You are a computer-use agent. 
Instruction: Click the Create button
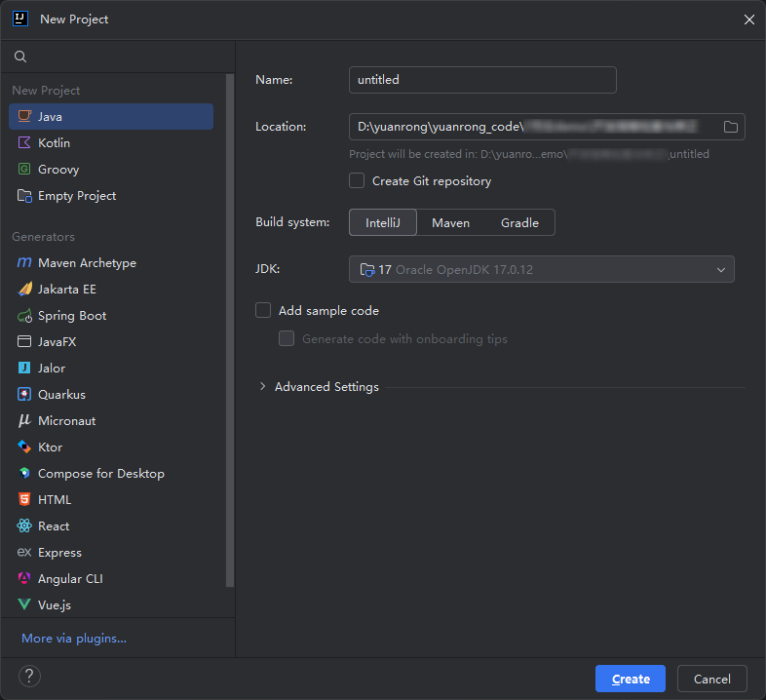click(x=630, y=679)
